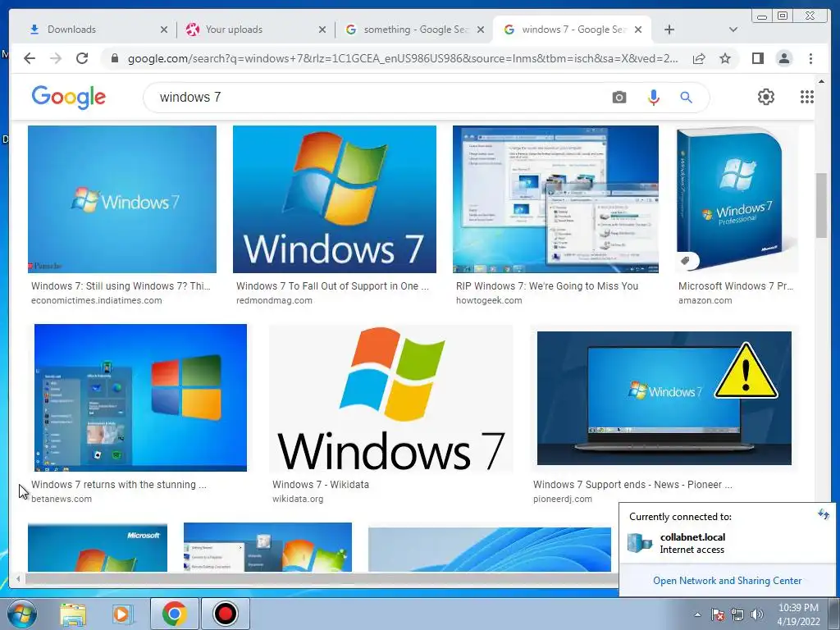The image size is (840, 630).
Task: Open Windows 7 - Wikidata link
Action: [x=321, y=484]
